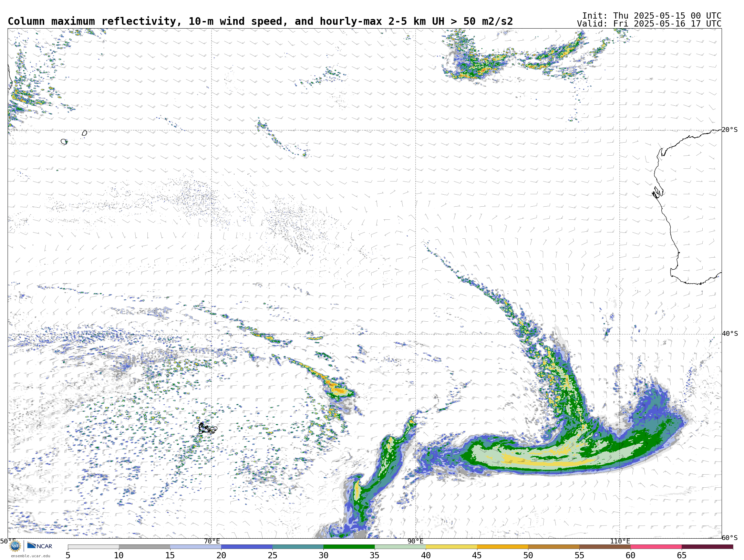The height and width of the screenshot is (560, 744).
Task: Click the yellow 40-45 dBZ swatch
Action: pos(451,547)
